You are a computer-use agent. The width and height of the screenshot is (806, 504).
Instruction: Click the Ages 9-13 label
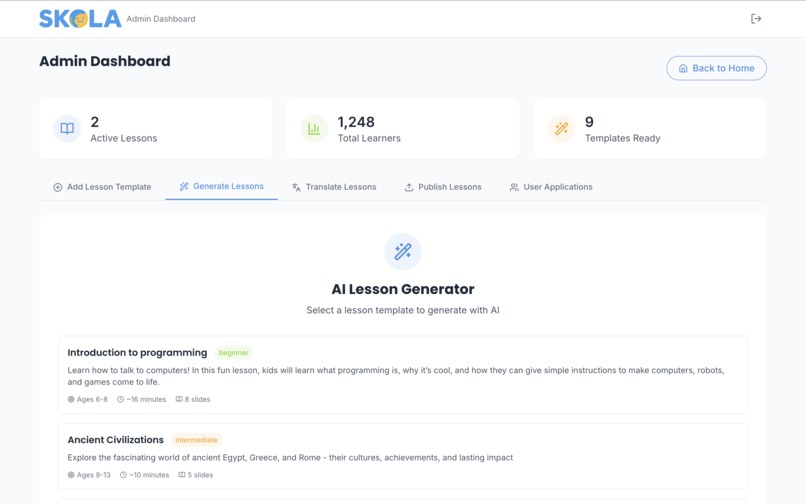[94, 475]
